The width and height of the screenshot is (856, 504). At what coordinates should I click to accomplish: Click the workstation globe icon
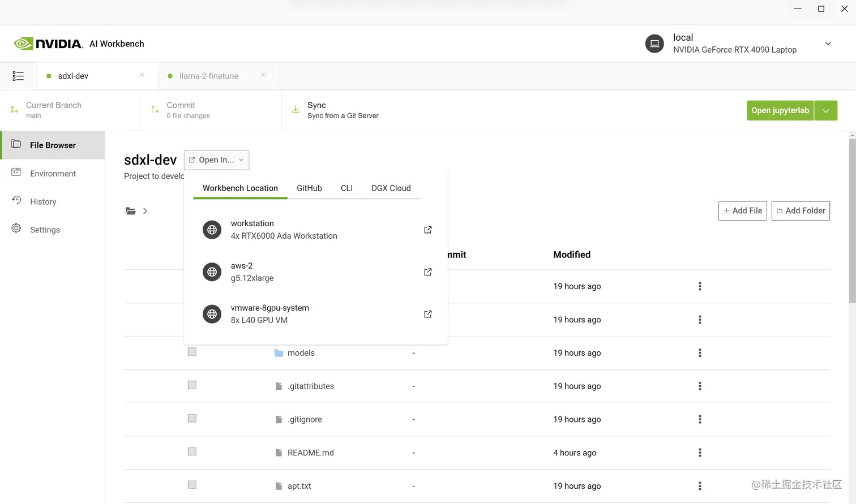click(x=212, y=230)
